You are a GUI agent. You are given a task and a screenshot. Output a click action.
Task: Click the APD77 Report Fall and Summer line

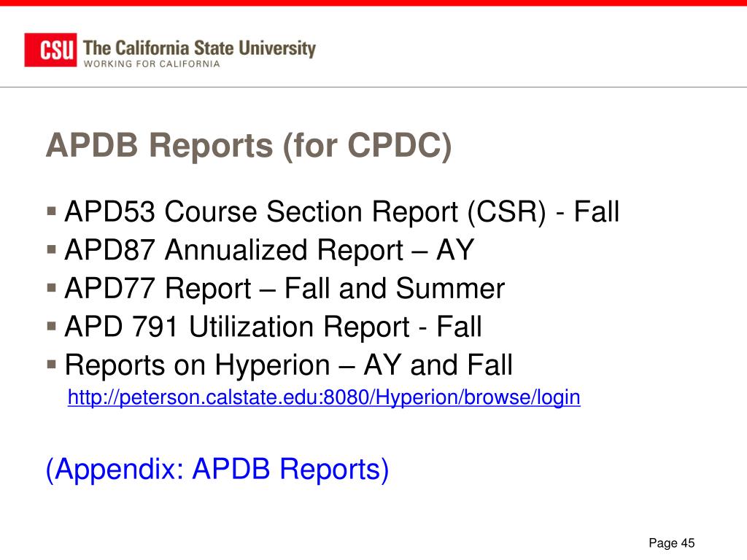click(285, 289)
